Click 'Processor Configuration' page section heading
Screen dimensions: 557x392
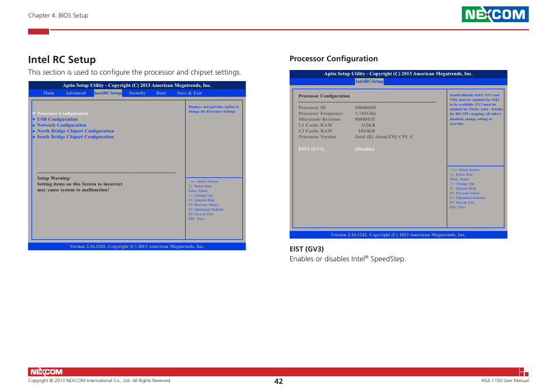(333, 58)
